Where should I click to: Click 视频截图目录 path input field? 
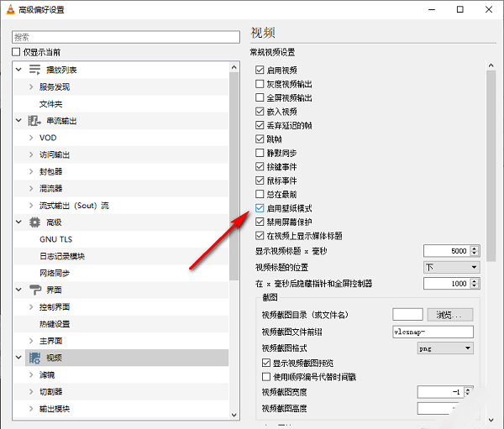(x=407, y=314)
